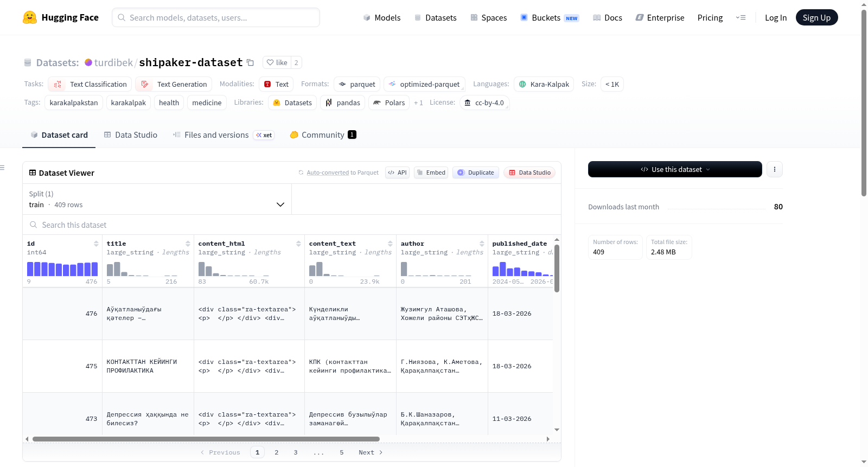Switch to the Data Studio tab
The image size is (868, 467).
pos(130,135)
